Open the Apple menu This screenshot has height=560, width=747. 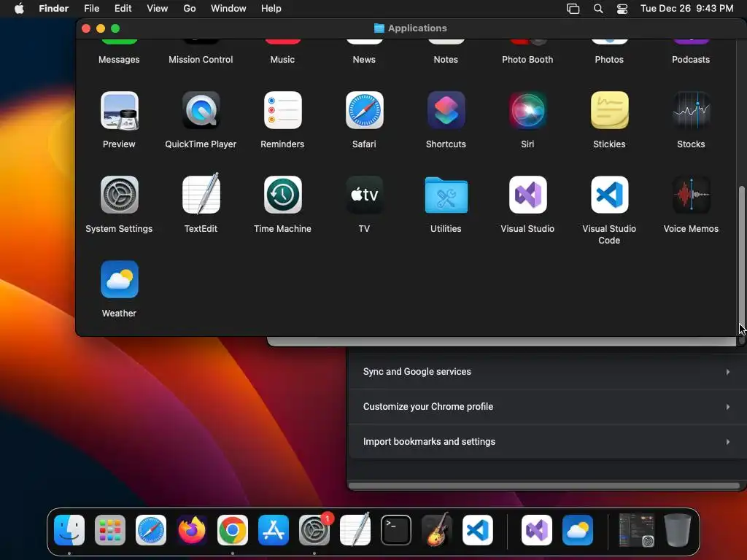(19, 9)
